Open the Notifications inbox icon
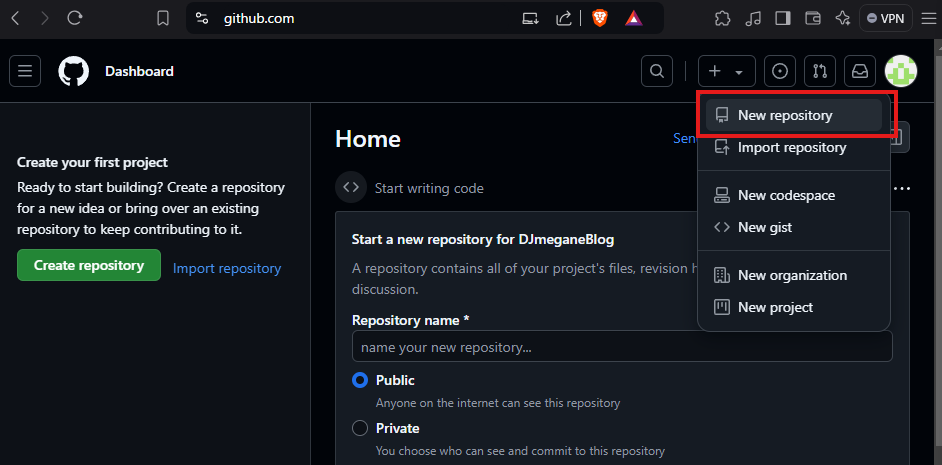The height and width of the screenshot is (465, 942). coord(859,71)
